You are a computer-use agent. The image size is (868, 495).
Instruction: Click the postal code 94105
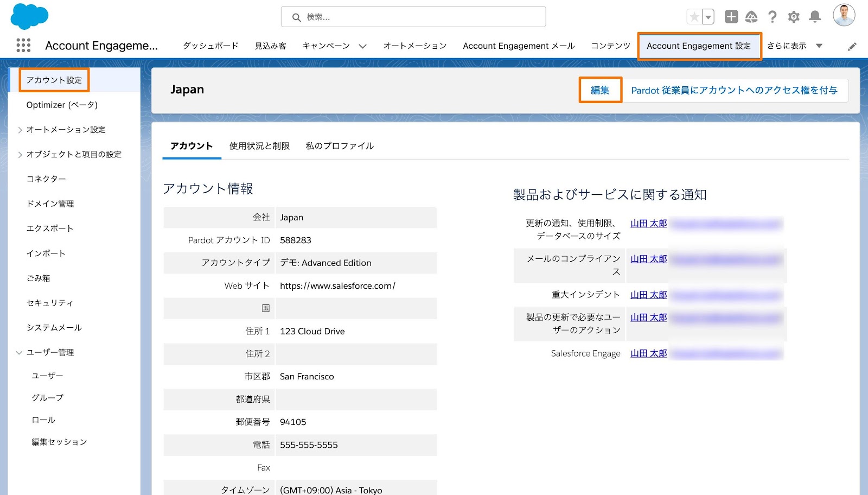click(x=293, y=422)
